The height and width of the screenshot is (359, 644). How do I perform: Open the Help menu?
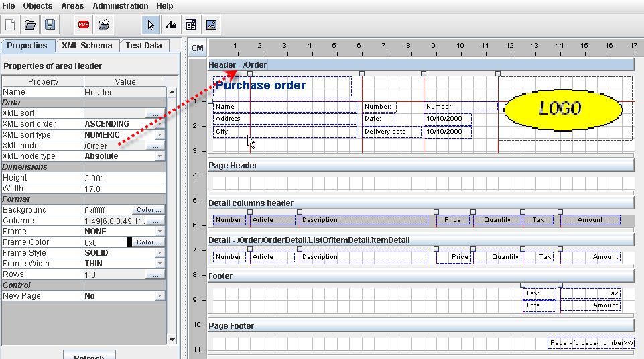(x=165, y=6)
